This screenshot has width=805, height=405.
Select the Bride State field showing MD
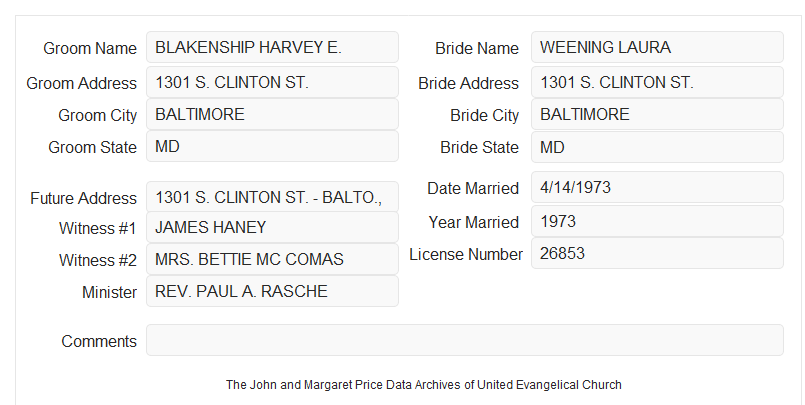(x=657, y=147)
